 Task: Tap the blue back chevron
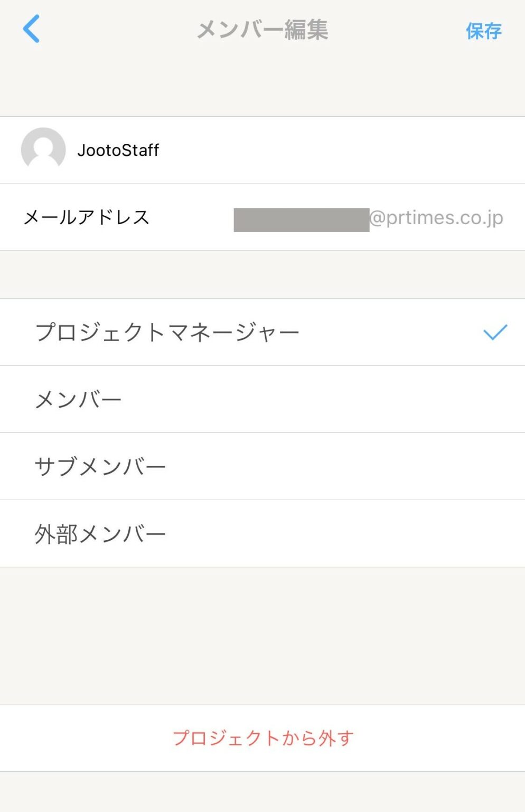tap(32, 29)
